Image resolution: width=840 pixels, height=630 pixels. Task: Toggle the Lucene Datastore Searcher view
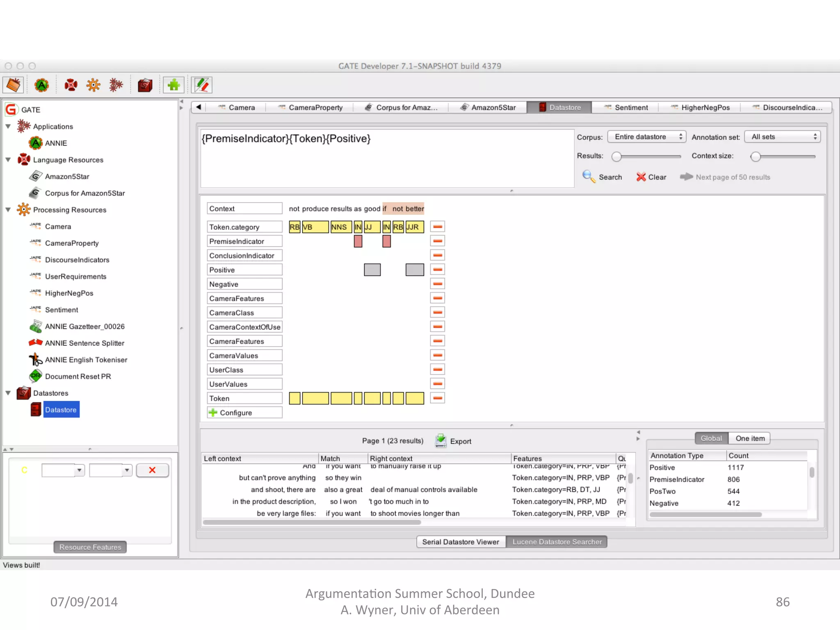[x=557, y=542]
